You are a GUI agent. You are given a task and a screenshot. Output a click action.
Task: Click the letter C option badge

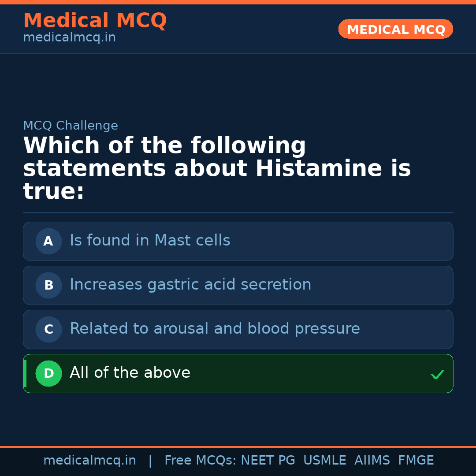tap(48, 329)
